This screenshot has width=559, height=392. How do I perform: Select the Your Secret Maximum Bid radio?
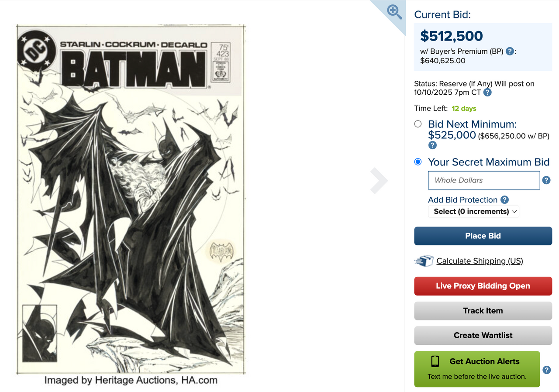pyautogui.click(x=418, y=162)
